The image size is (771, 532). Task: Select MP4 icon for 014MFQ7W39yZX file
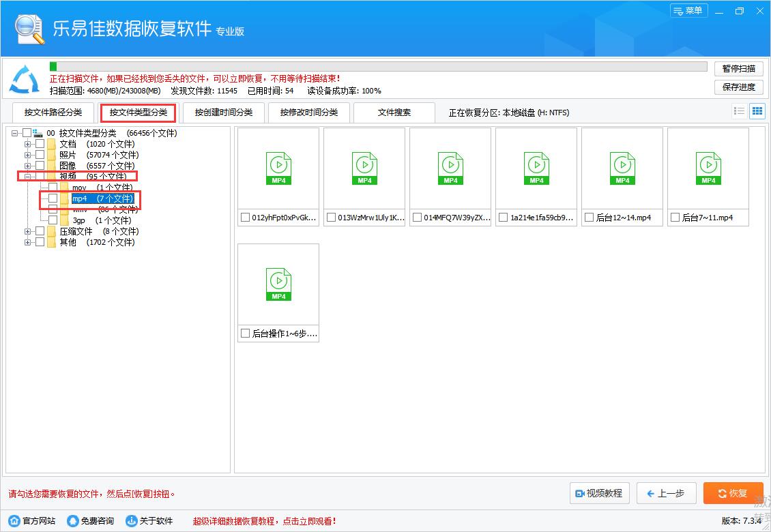[451, 168]
